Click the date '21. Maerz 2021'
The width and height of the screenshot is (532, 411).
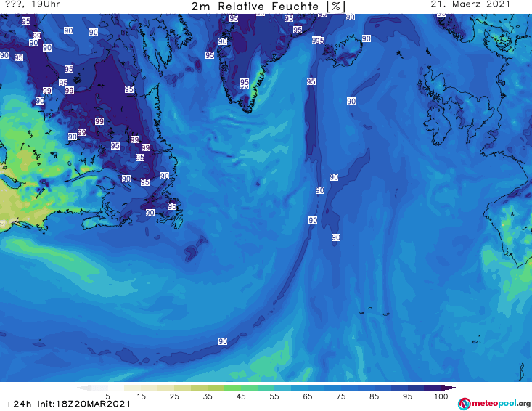470,4
